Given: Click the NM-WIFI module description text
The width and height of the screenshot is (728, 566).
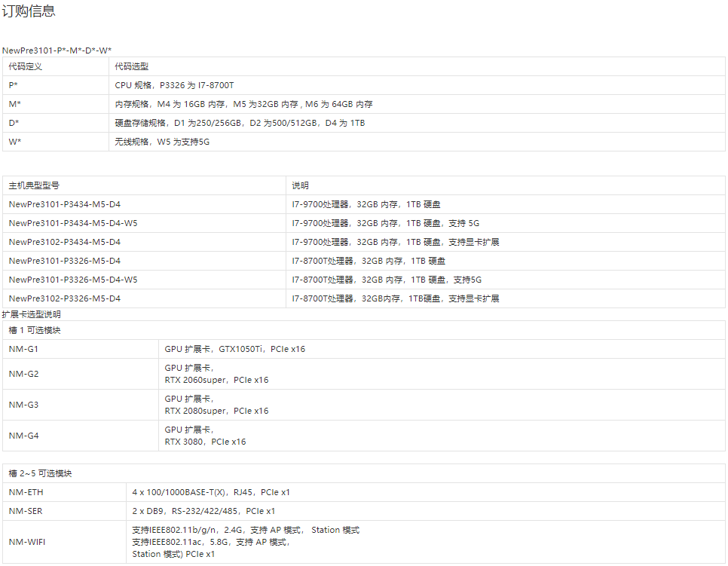Looking at the screenshot, I should pos(246,542).
